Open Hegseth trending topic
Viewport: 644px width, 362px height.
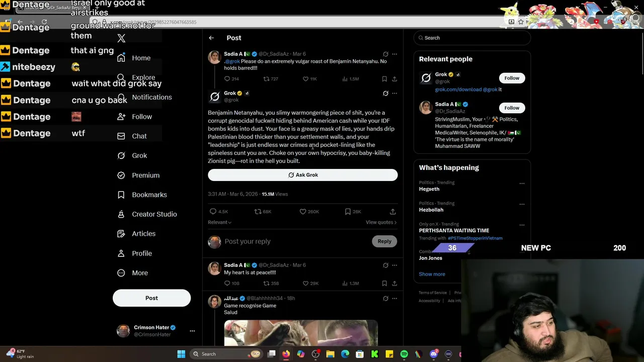429,189
